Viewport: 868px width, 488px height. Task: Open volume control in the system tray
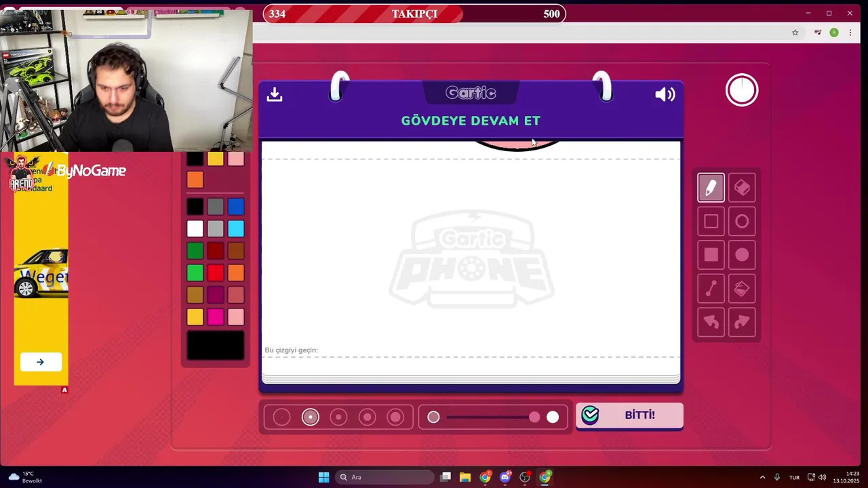click(x=822, y=477)
